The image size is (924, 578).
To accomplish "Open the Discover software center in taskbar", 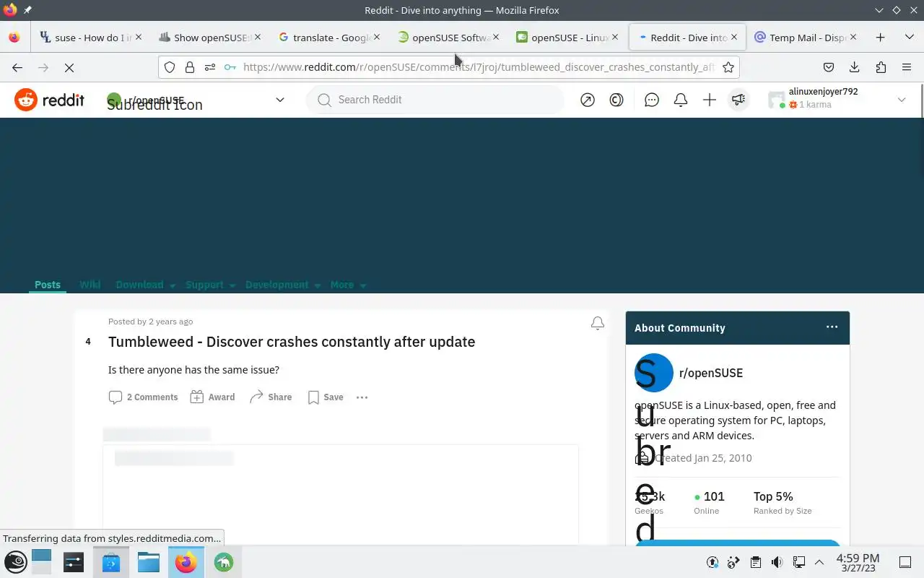I will click(x=111, y=562).
